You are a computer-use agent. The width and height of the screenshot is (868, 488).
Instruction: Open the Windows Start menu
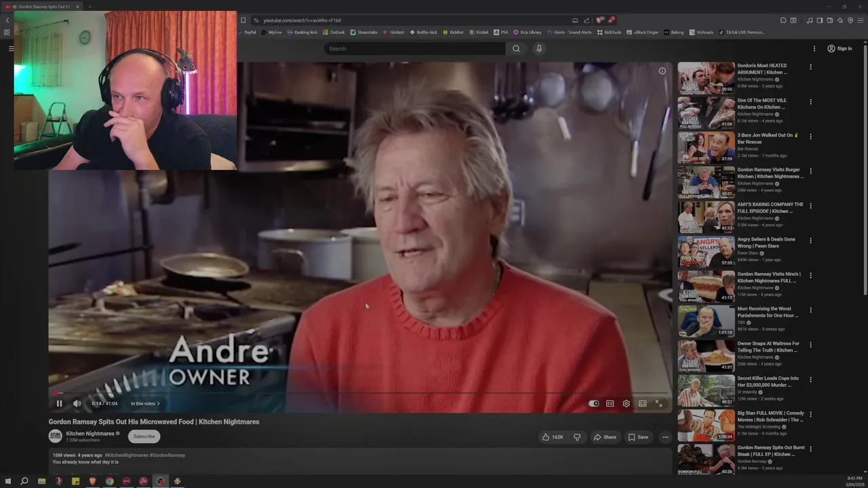[x=8, y=481]
